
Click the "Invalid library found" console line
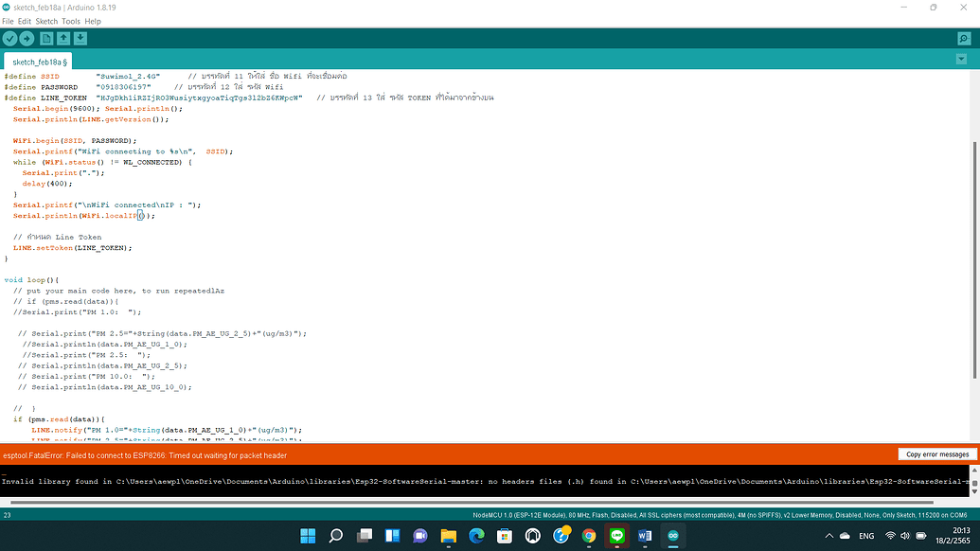[485, 482]
